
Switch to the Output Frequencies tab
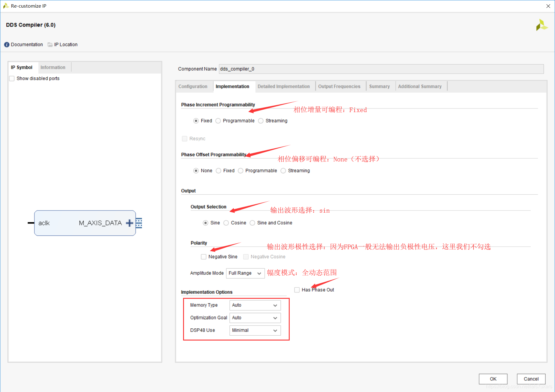click(339, 86)
